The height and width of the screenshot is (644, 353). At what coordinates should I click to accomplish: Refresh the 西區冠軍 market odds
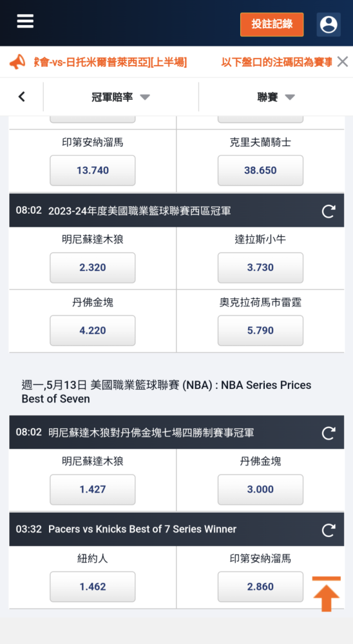pyautogui.click(x=328, y=211)
